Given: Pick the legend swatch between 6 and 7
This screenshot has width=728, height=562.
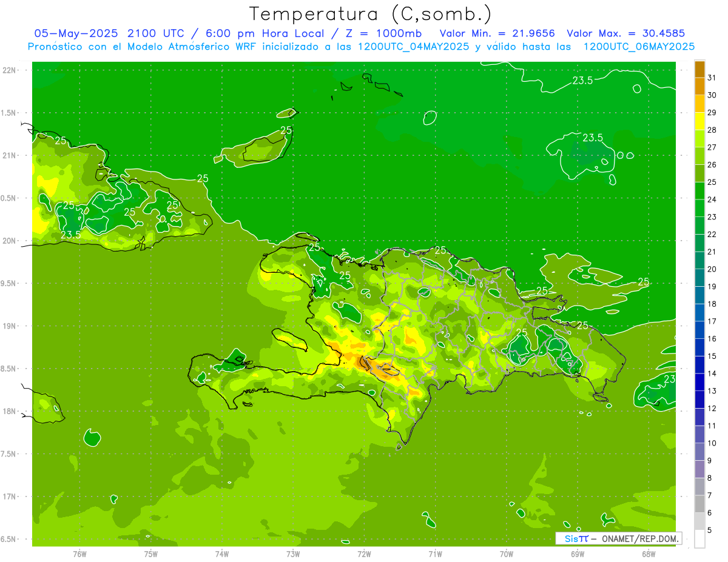Looking at the screenshot, I should point(699,504).
